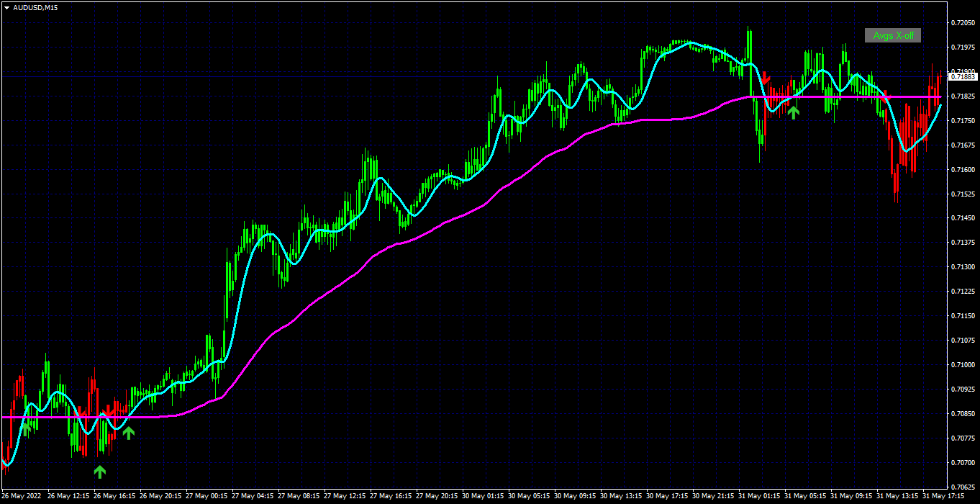
Task: Click the 0.70850 price axis label
Action: (x=963, y=414)
